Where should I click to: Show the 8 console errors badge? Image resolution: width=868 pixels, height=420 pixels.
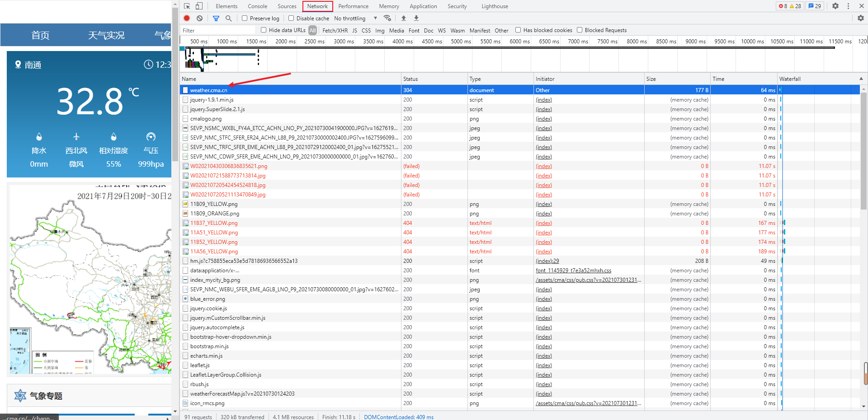(783, 6)
